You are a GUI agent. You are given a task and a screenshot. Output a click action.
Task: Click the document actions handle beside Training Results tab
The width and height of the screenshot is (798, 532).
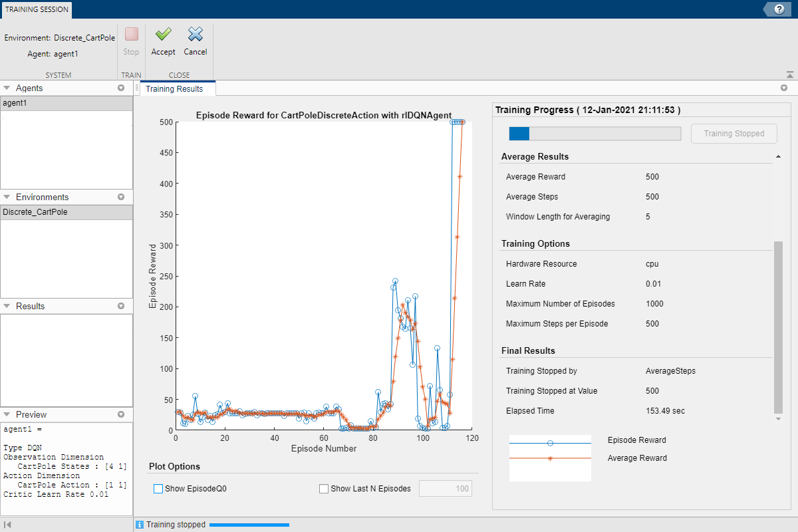click(x=137, y=88)
